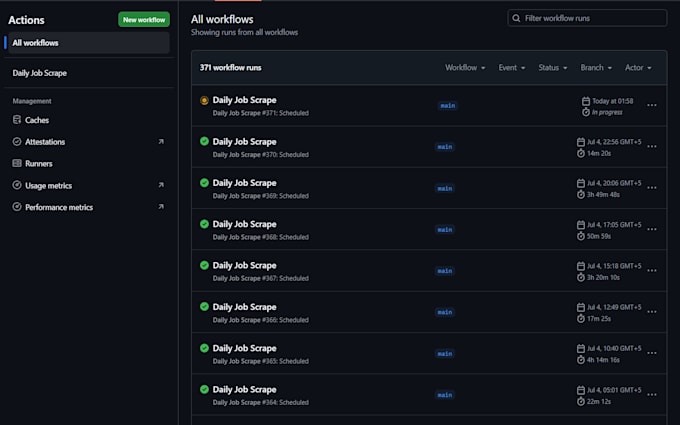Open three-dot menu for run #365
Image resolution: width=680 pixels, height=425 pixels.
(x=651, y=353)
